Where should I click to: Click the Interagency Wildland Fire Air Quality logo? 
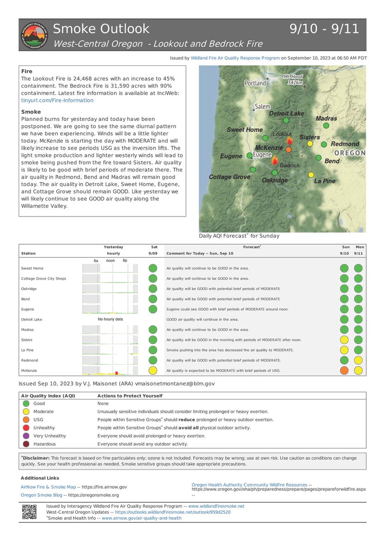click(x=35, y=35)
